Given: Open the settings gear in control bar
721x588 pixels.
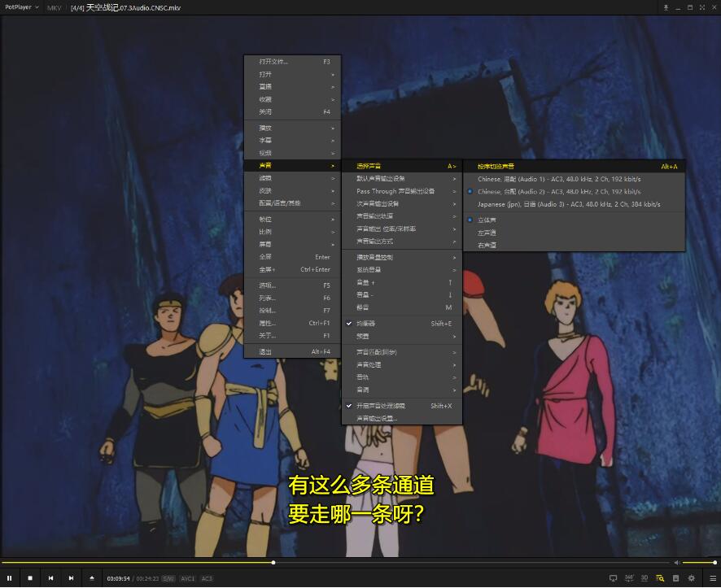Looking at the screenshot, I should pyautogui.click(x=691, y=578).
